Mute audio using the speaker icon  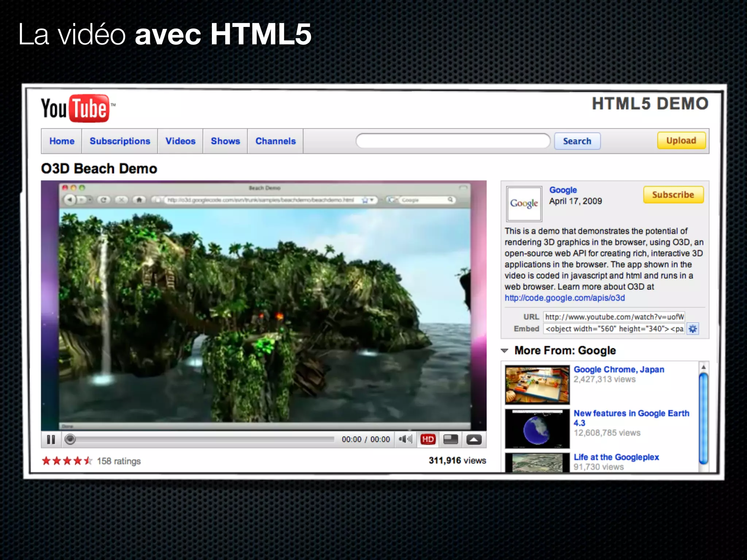405,439
